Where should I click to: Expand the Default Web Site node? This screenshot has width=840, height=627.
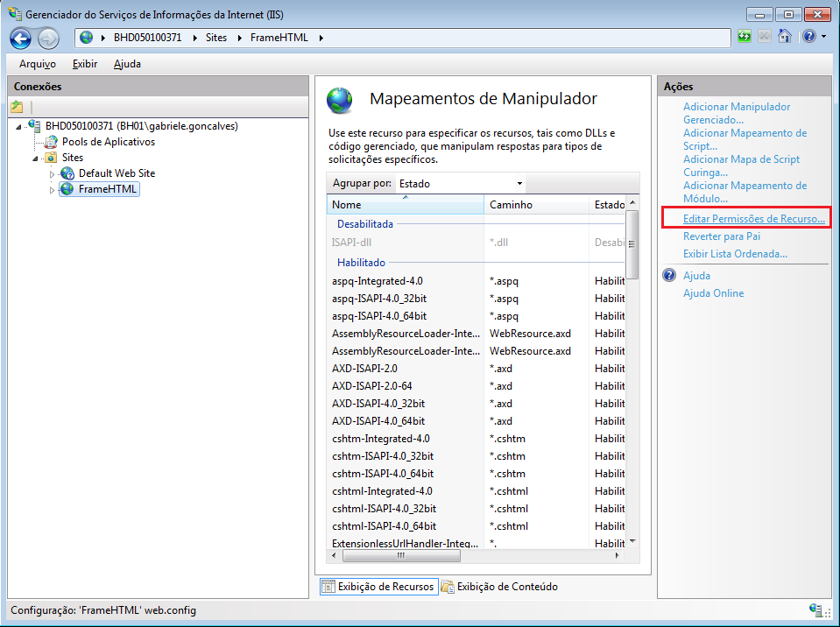(x=52, y=174)
